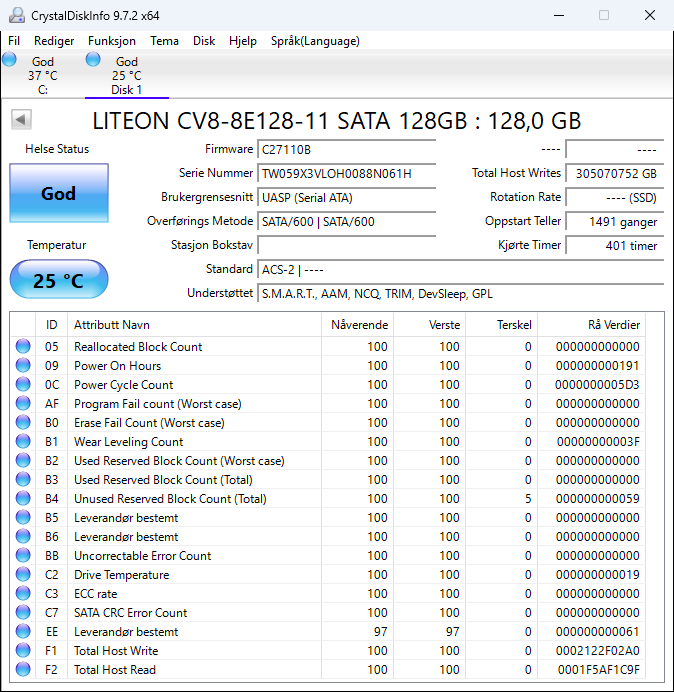Click raw value 0002122F02A0

(597, 651)
